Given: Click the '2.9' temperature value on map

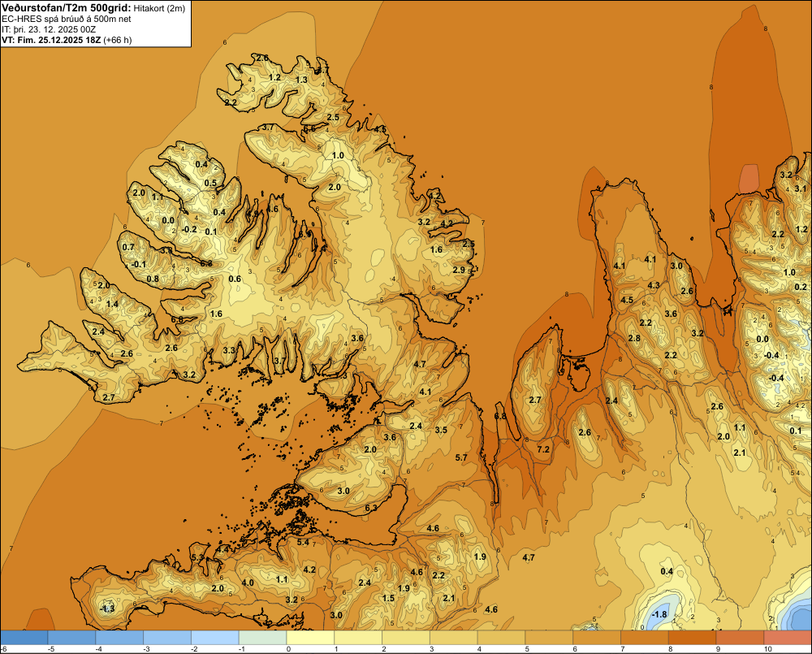Looking at the screenshot, I should pyautogui.click(x=459, y=270).
